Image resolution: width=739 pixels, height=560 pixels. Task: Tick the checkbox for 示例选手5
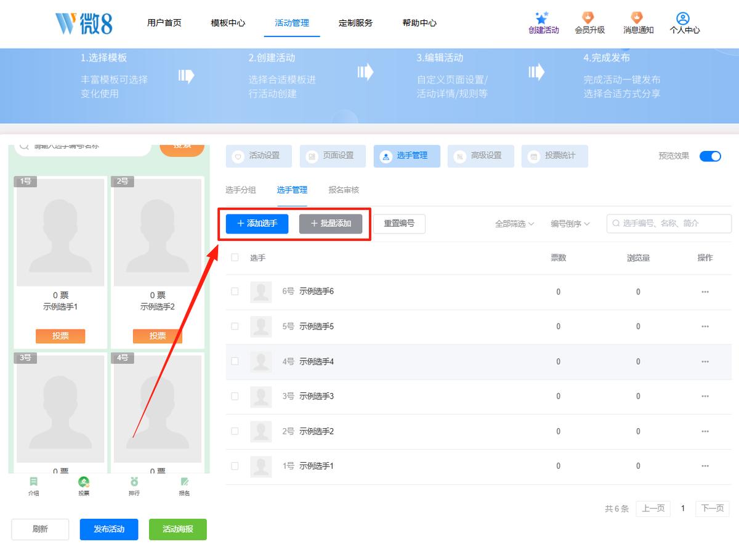(235, 327)
